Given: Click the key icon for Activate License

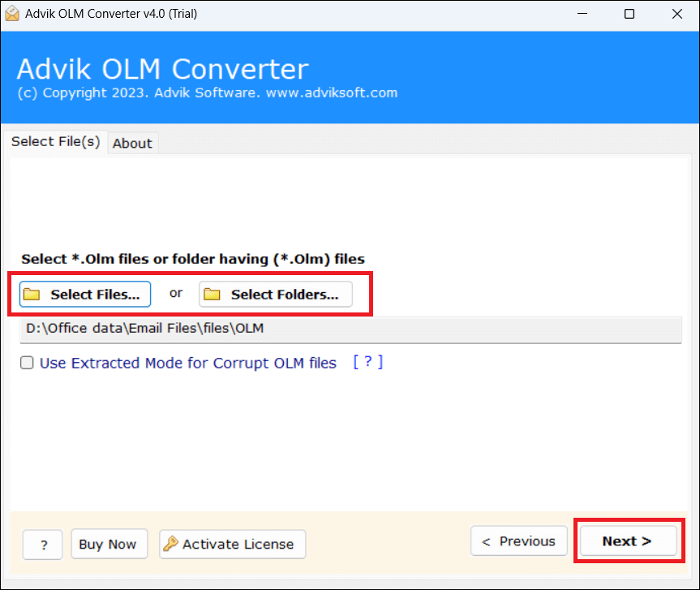Looking at the screenshot, I should pyautogui.click(x=170, y=544).
